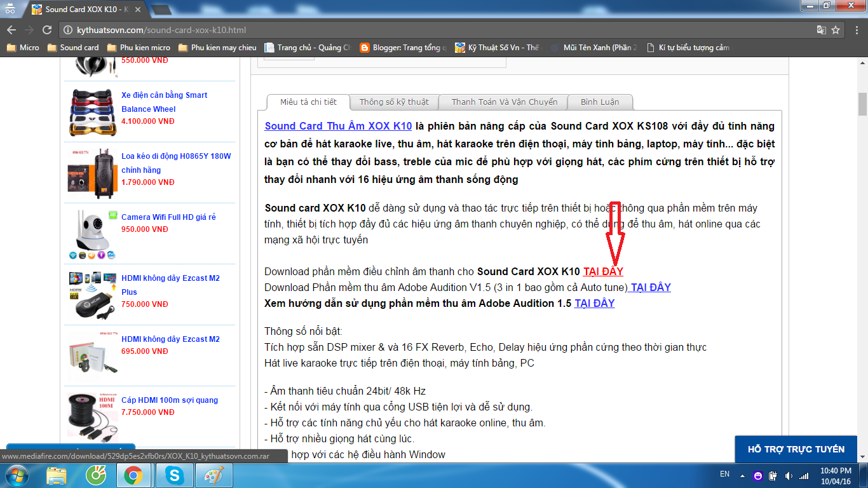Click the Yahoo Messenger tray icon
868x488 pixels.
pyautogui.click(x=758, y=476)
